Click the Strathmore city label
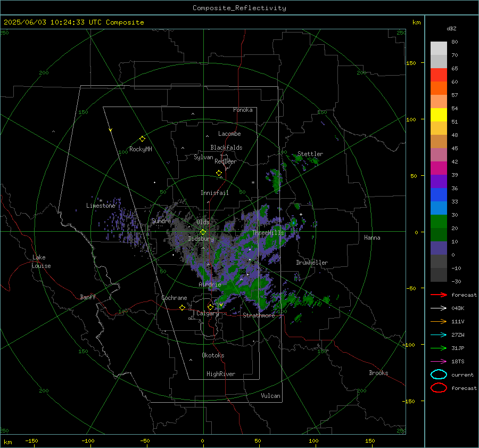This screenshot has height=448, width=479. 259,315
